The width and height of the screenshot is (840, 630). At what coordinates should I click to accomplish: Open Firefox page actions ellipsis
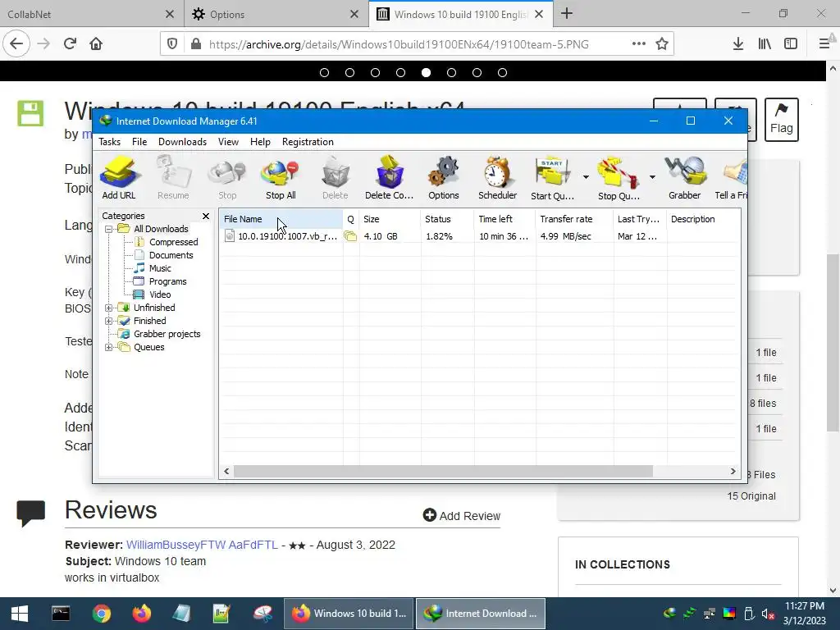pyautogui.click(x=638, y=44)
